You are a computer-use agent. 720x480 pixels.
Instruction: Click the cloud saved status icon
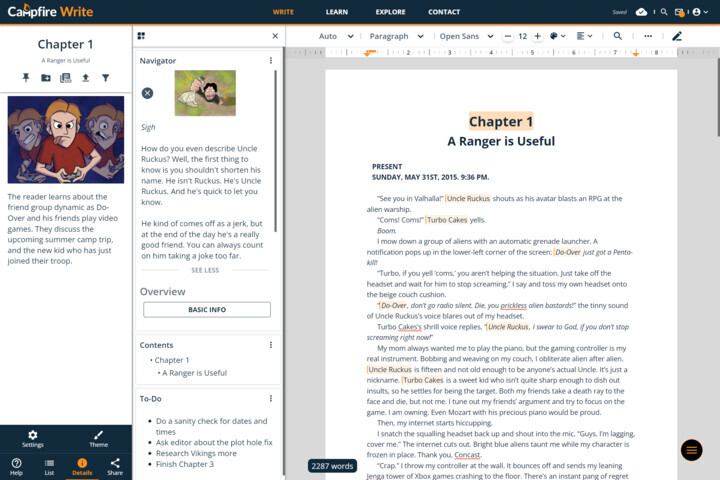click(641, 12)
